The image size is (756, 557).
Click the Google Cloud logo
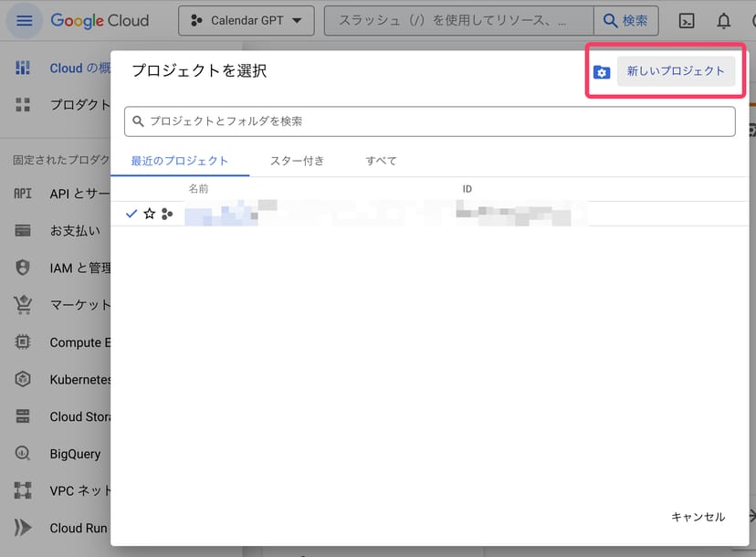[x=100, y=20]
